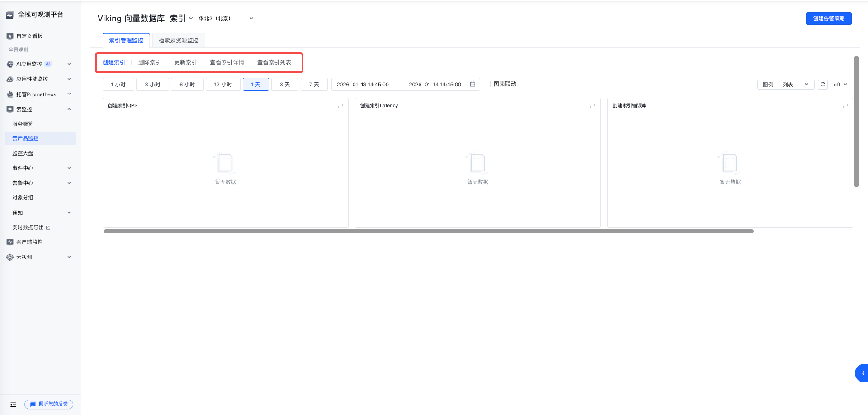
Task: Expand the AI应用监控 menu chevron
Action: [x=69, y=64]
